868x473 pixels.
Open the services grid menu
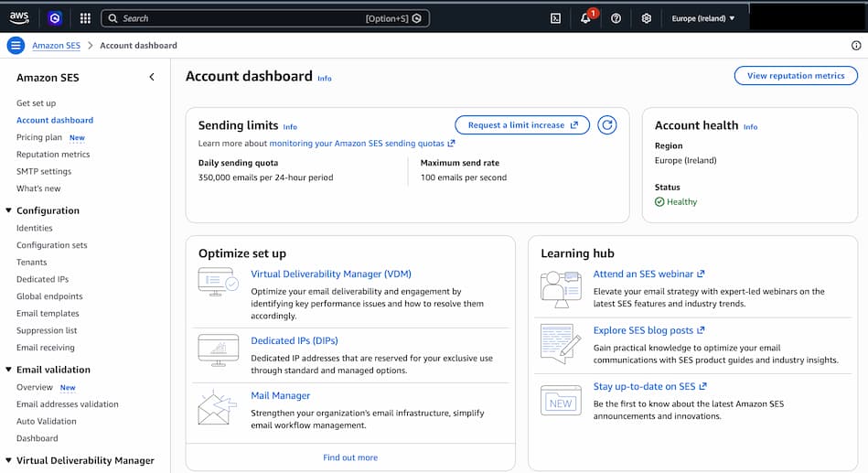85,18
